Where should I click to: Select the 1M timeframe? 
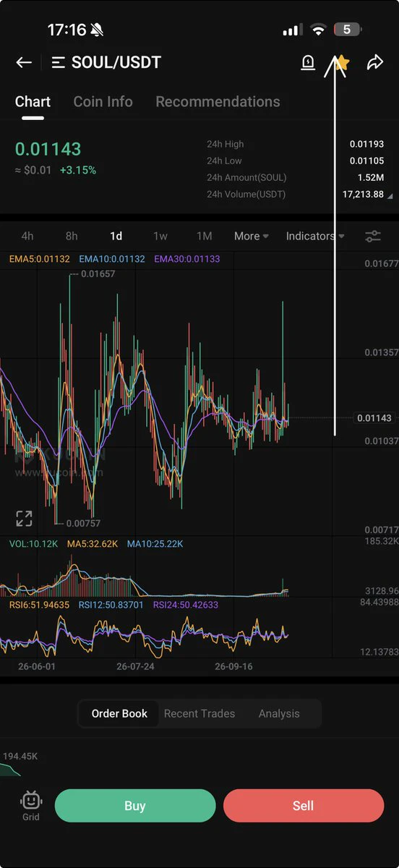pyautogui.click(x=205, y=236)
